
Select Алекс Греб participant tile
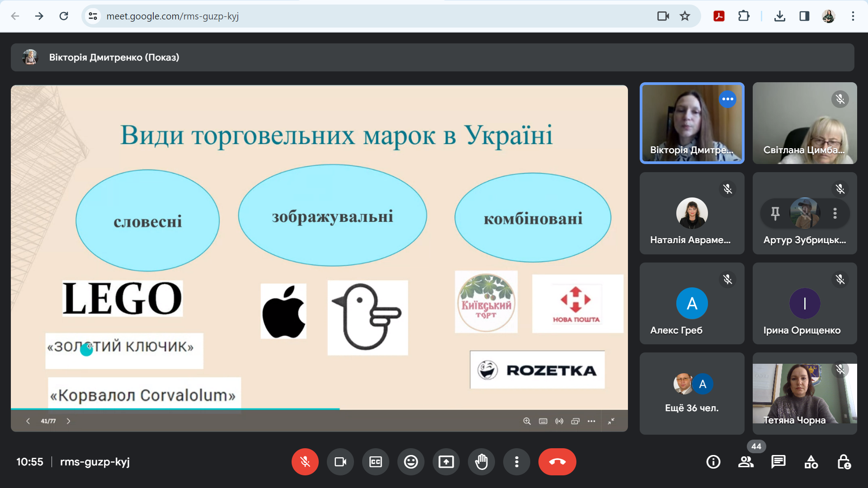(x=692, y=304)
